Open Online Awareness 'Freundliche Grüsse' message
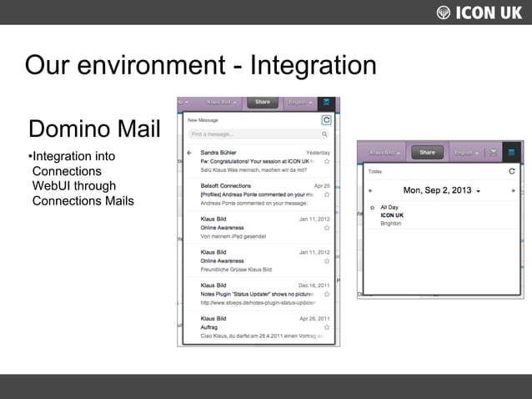This screenshot has height=399, width=532. pyautogui.click(x=258, y=260)
